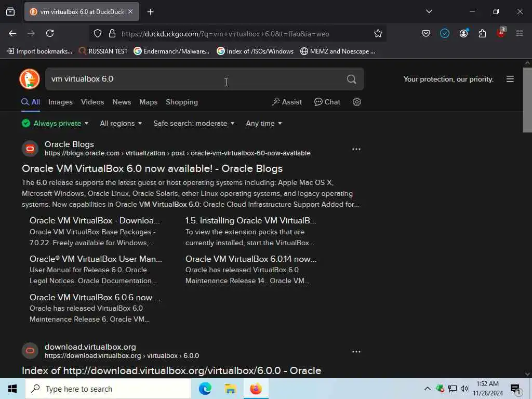Open Microsoft Edge from taskbar
This screenshot has height=399, width=532.
205,389
